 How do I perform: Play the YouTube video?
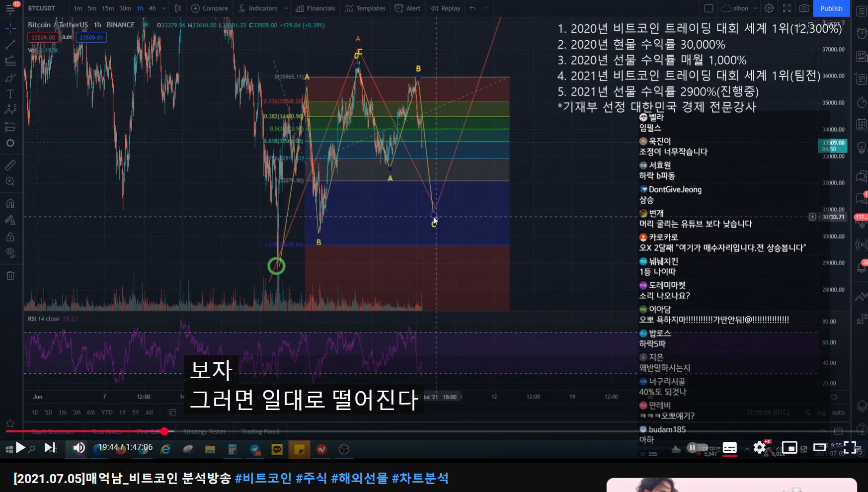coord(20,448)
